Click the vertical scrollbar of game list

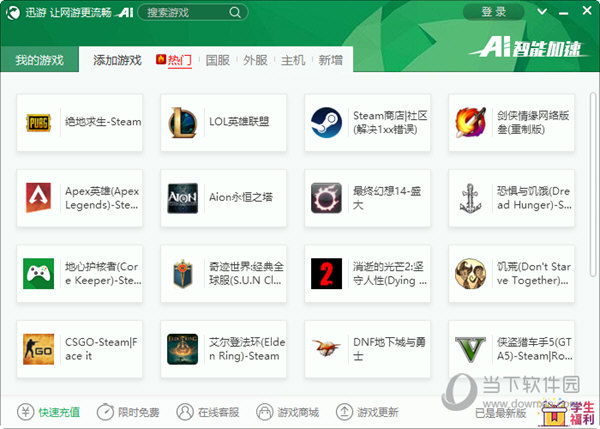(x=593, y=184)
